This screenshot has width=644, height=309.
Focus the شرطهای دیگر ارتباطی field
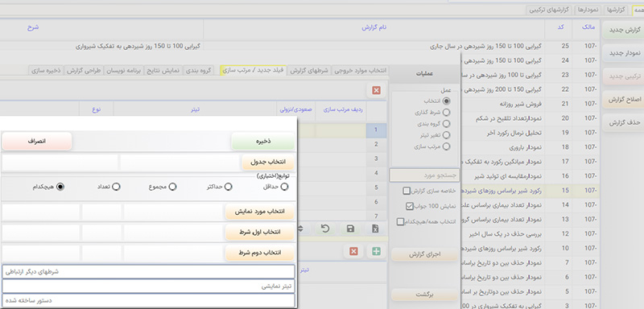click(x=148, y=272)
